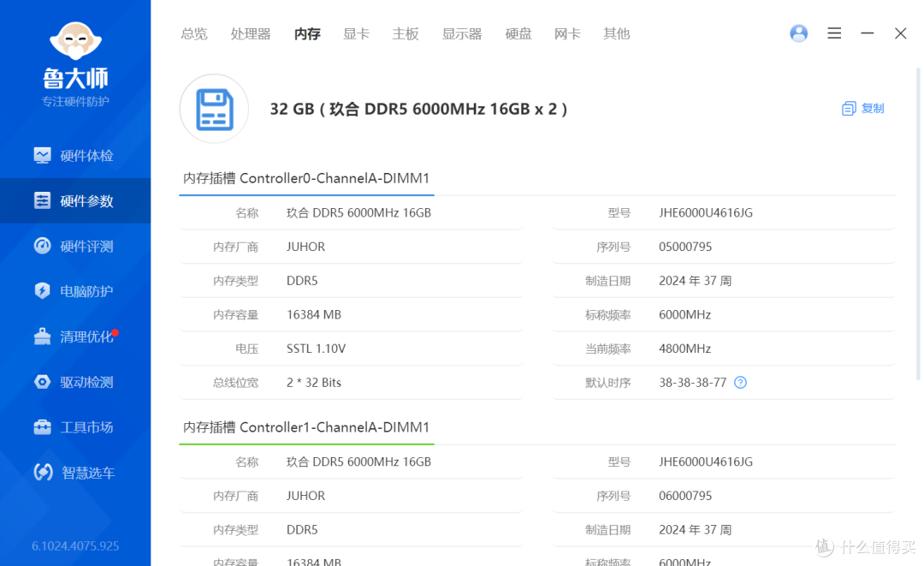Image resolution: width=924 pixels, height=566 pixels.
Task: Minimize the 鲁大师 window
Action: coord(867,33)
